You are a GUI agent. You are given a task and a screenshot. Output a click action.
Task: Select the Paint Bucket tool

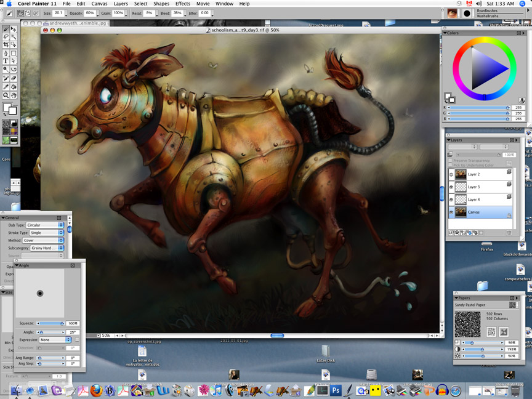14,87
